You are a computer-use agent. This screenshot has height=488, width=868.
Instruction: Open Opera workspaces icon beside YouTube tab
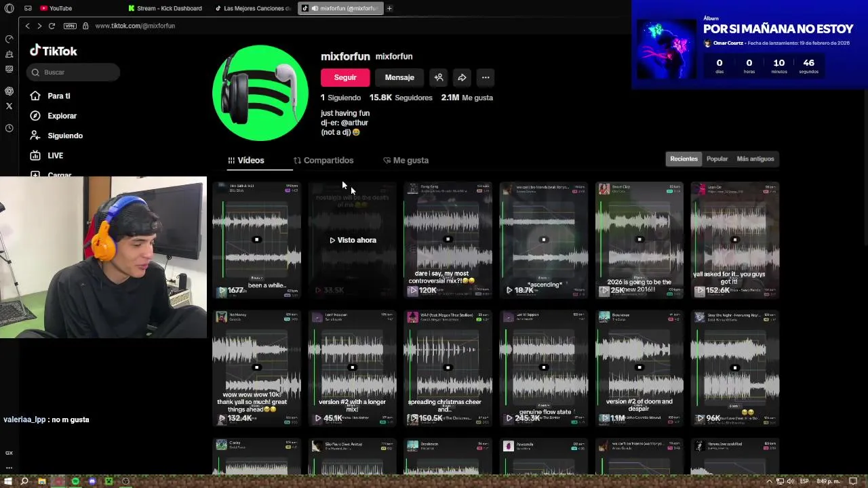(x=28, y=8)
